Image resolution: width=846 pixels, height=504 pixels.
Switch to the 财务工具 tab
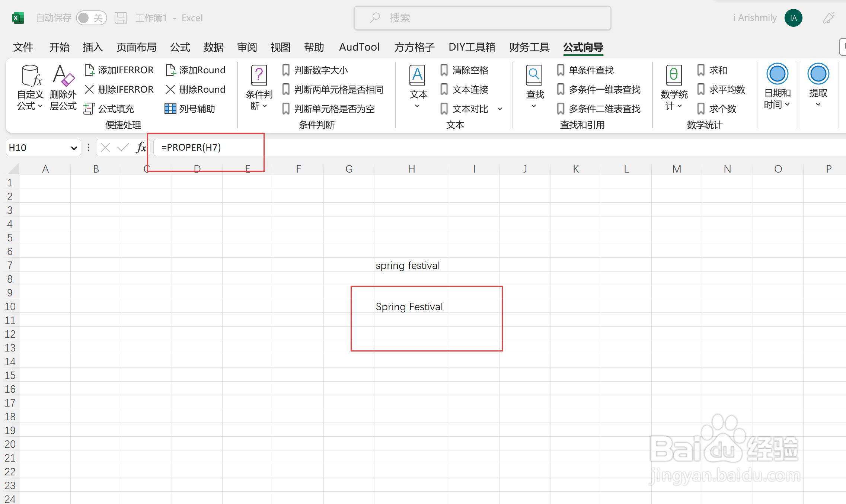tap(529, 47)
